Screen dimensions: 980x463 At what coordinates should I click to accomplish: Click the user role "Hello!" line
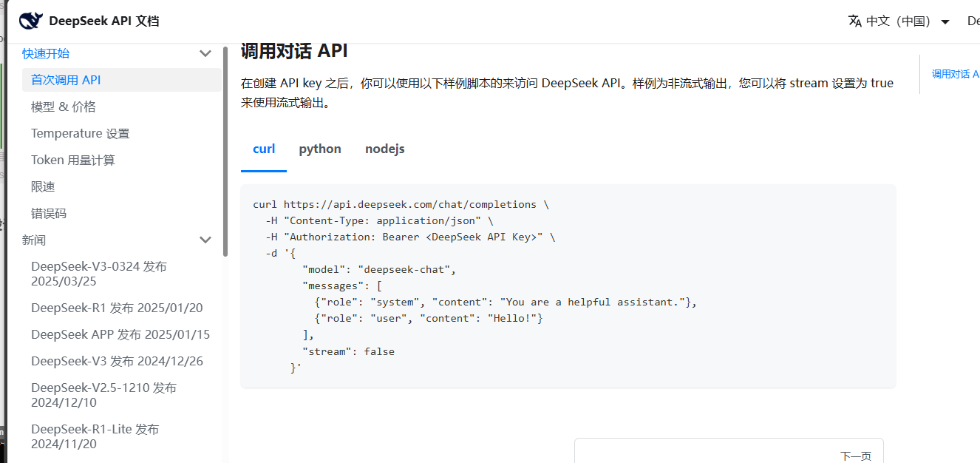point(429,318)
